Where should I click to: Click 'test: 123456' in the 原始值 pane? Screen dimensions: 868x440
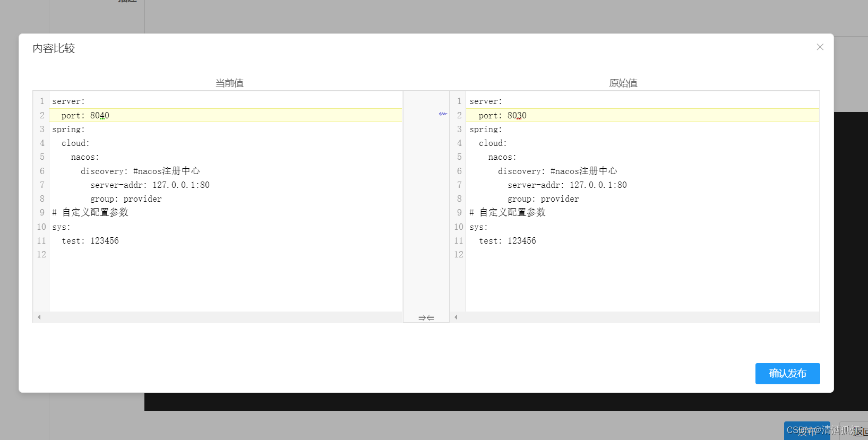(508, 241)
